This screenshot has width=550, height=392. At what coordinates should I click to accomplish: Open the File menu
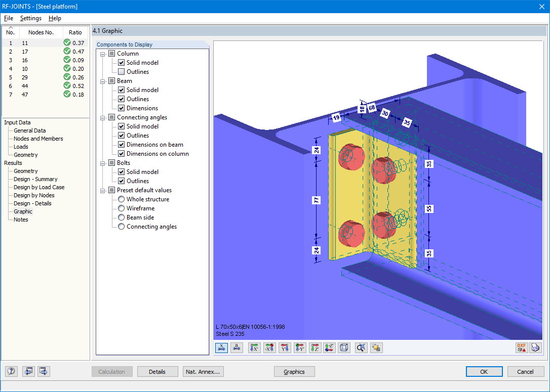point(9,18)
